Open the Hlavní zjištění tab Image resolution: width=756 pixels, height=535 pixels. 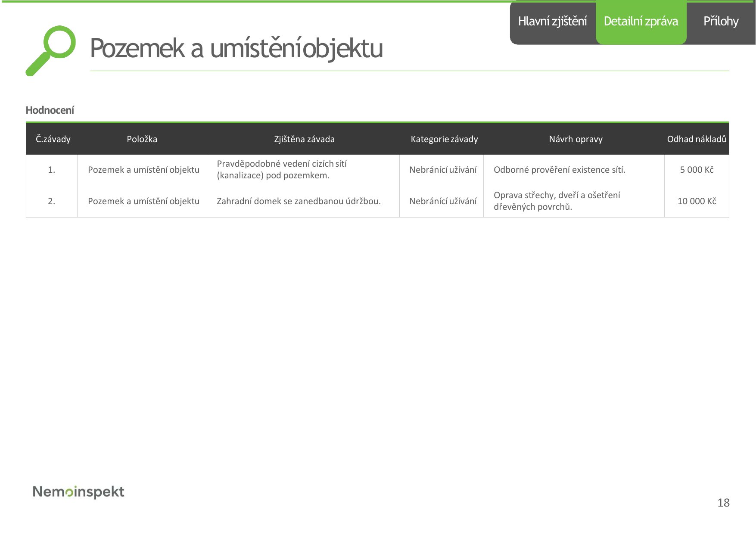coord(552,22)
